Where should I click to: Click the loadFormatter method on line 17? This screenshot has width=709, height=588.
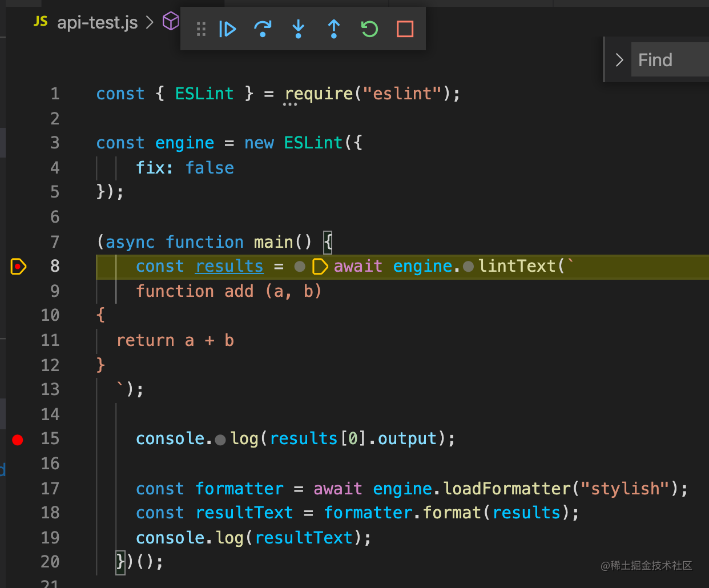507,489
